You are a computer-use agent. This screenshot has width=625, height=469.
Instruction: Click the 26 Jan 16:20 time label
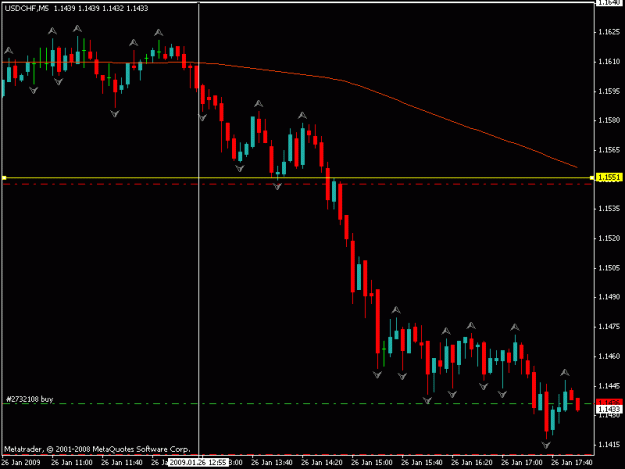[472, 463]
